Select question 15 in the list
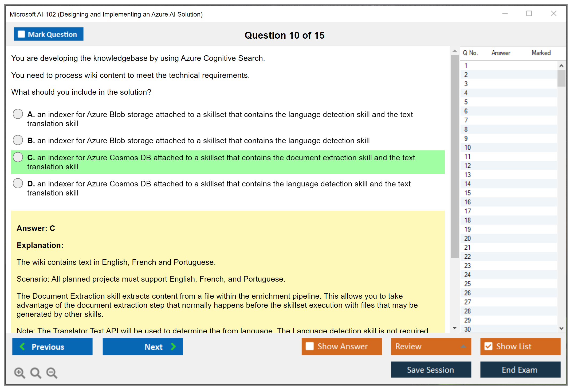574x392 pixels. (x=467, y=193)
